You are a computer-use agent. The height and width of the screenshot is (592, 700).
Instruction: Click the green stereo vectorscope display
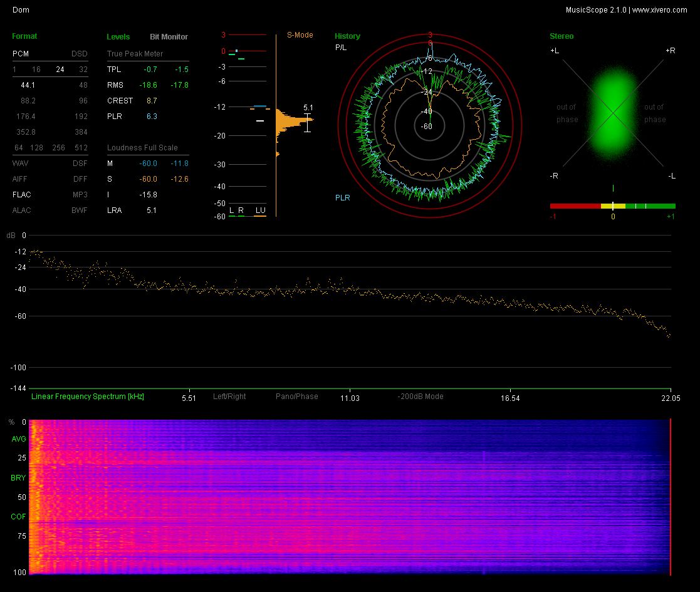point(613,113)
